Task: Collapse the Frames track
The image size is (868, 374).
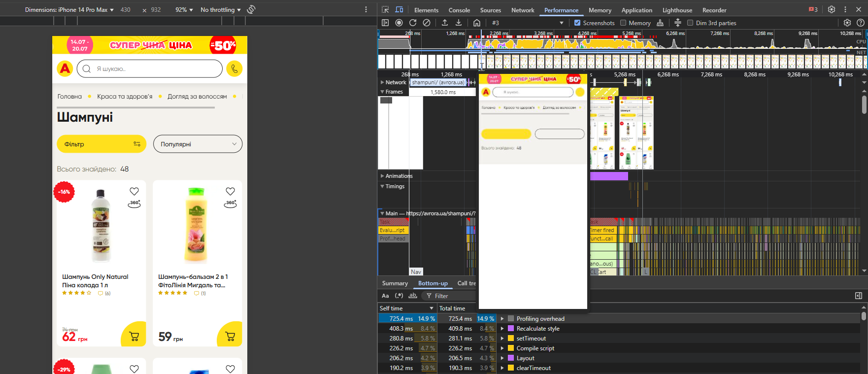Action: 382,92
